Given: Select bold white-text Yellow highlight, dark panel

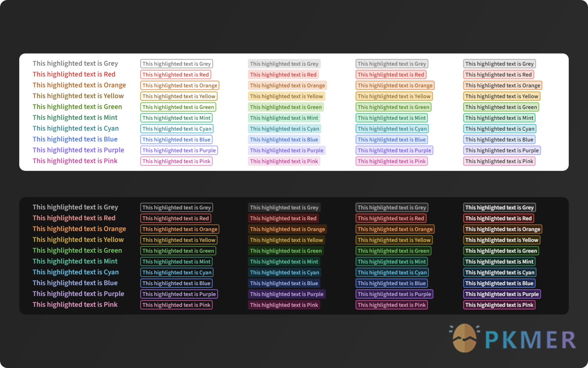Looking at the screenshot, I should [502, 240].
